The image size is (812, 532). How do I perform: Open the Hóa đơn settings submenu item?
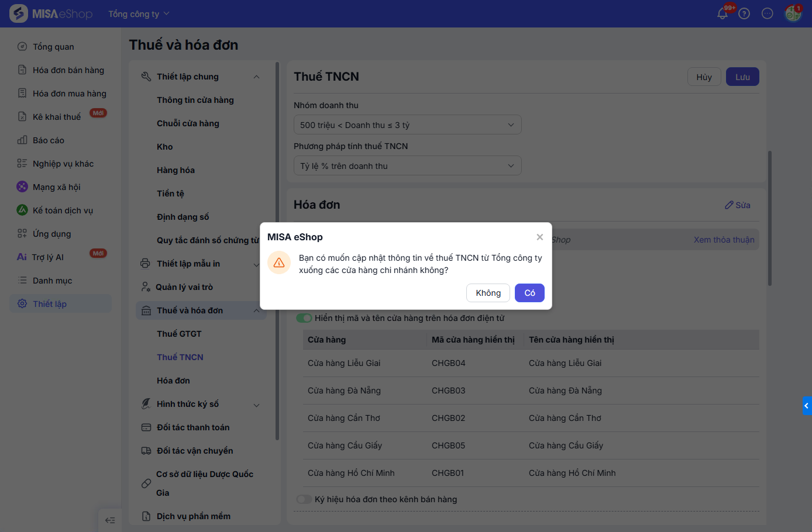(173, 381)
